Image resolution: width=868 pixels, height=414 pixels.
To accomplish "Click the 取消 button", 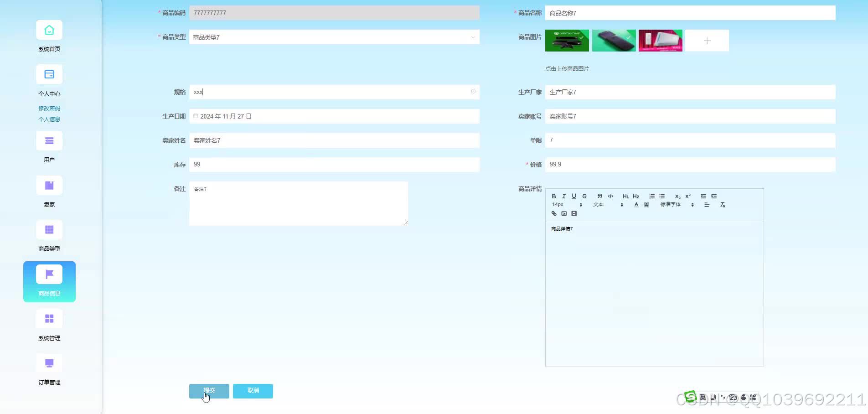I will pos(253,391).
